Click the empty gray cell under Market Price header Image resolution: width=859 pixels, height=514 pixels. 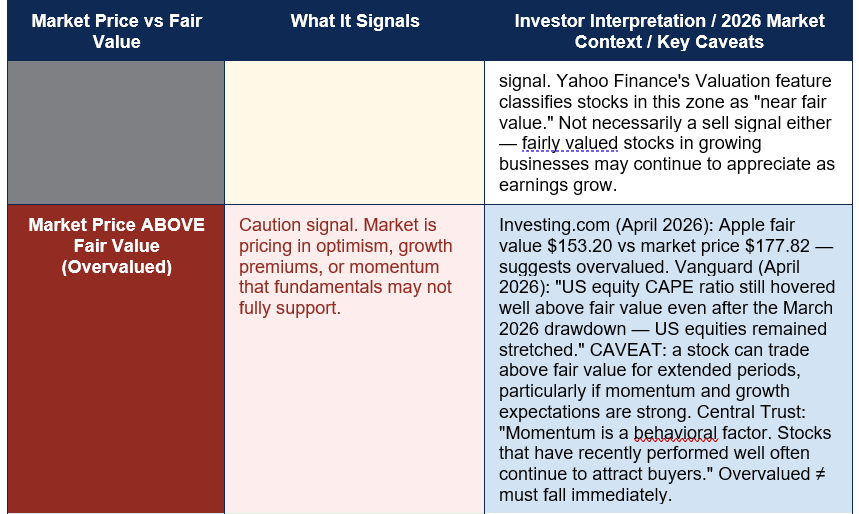[116, 132]
